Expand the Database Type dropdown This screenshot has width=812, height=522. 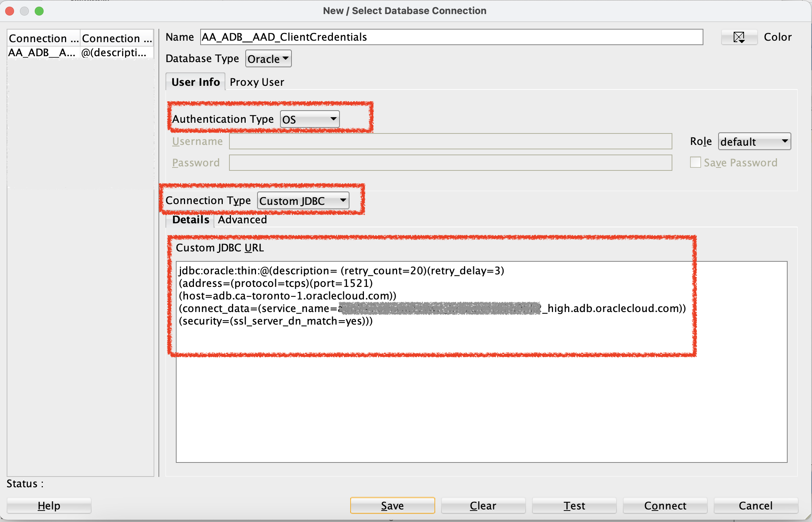[x=268, y=59]
